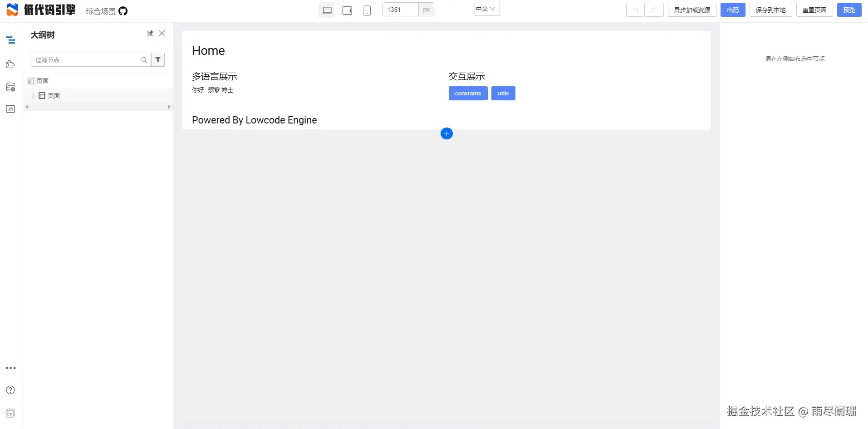
Task: Open the data source panel icon
Action: [x=10, y=87]
